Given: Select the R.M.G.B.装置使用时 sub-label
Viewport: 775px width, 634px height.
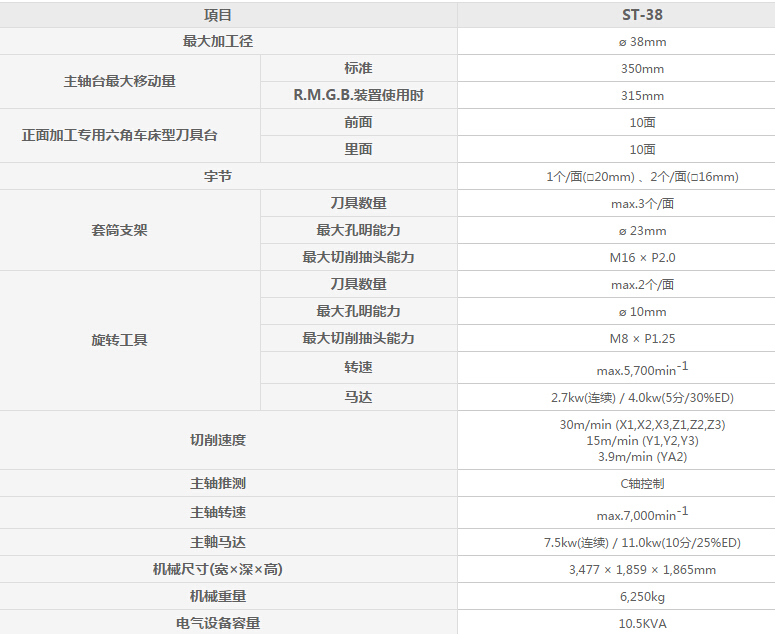Looking at the screenshot, I should (x=358, y=96).
